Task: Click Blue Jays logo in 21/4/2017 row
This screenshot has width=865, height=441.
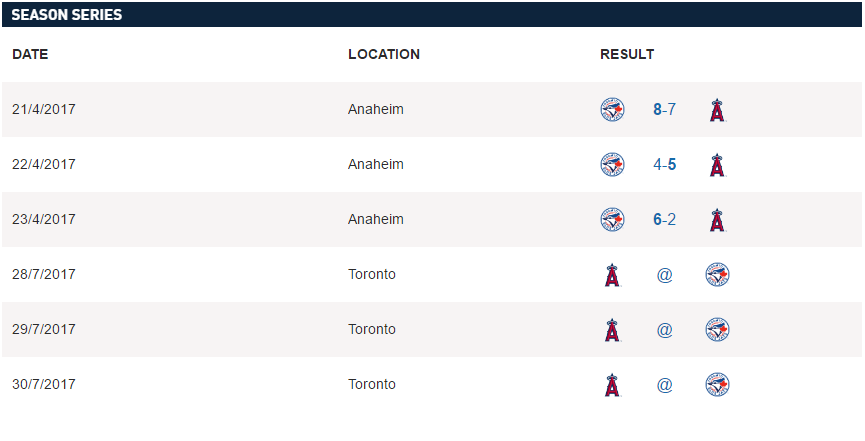Action: point(612,110)
